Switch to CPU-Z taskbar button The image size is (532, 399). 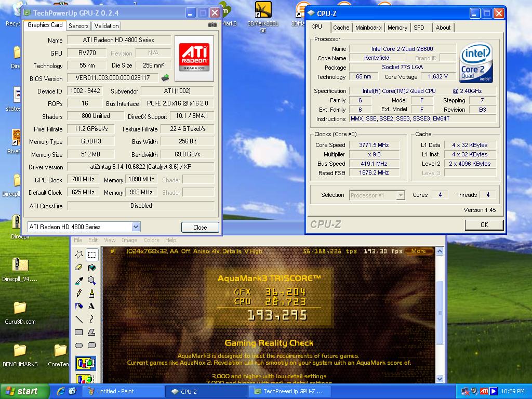pos(207,391)
